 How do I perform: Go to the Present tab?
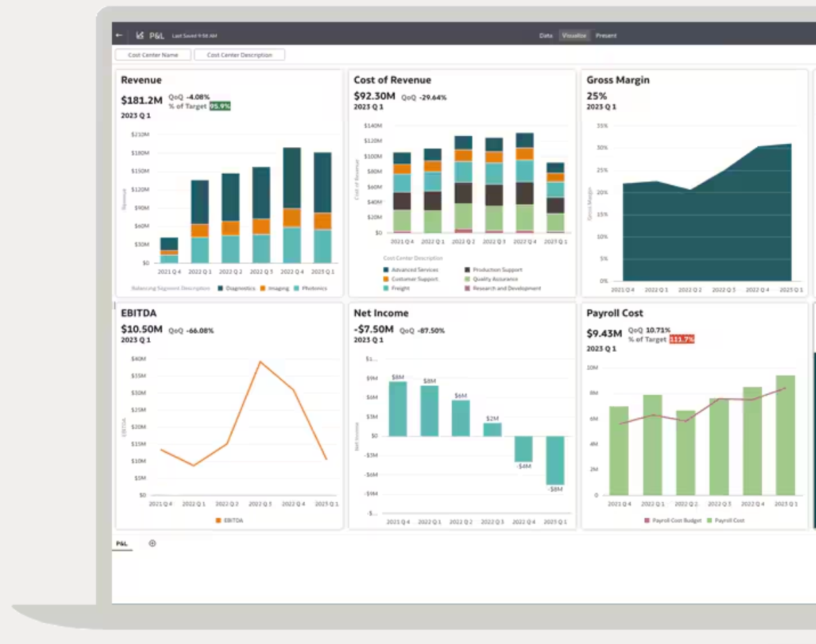click(x=606, y=35)
